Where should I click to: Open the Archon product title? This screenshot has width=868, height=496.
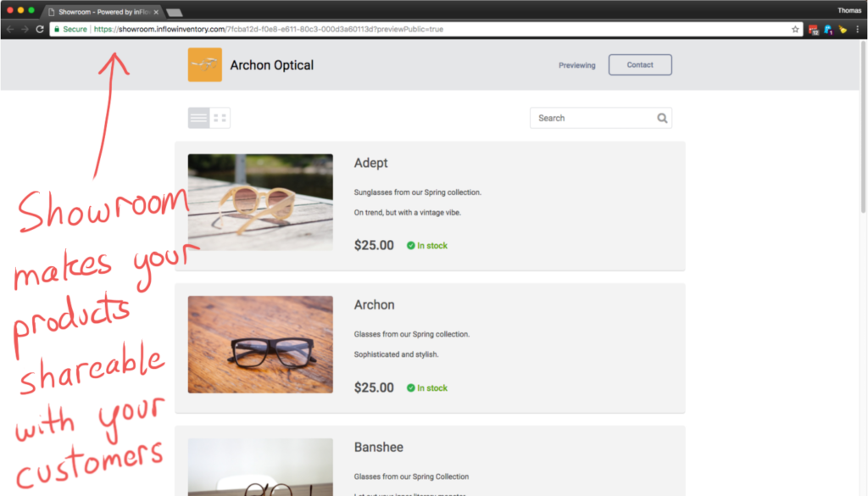click(374, 305)
